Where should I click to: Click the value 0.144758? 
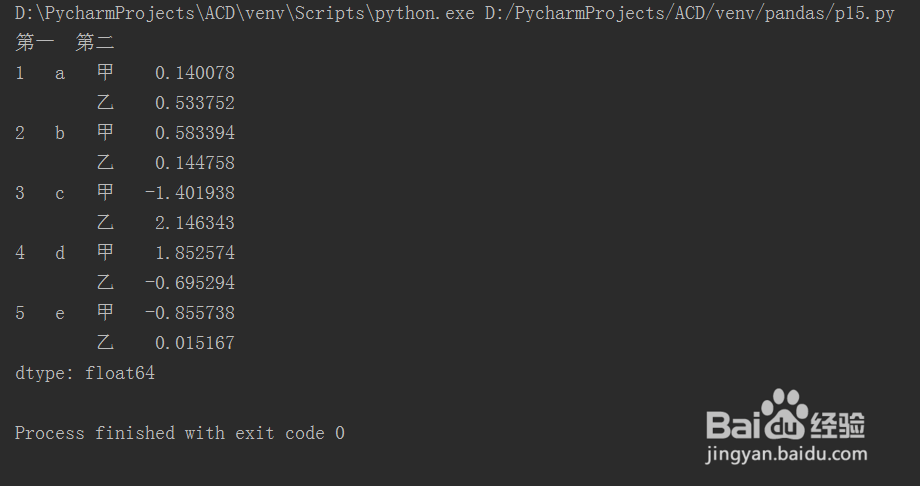(x=195, y=163)
